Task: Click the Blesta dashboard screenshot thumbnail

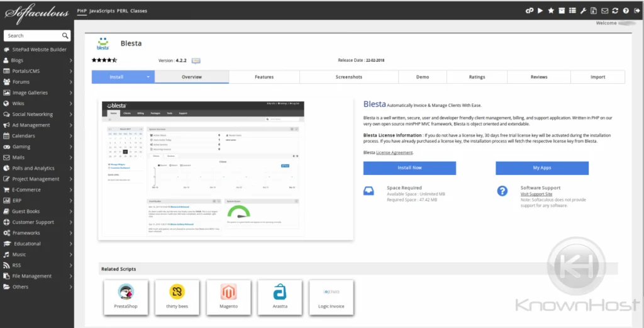Action: [x=203, y=169]
